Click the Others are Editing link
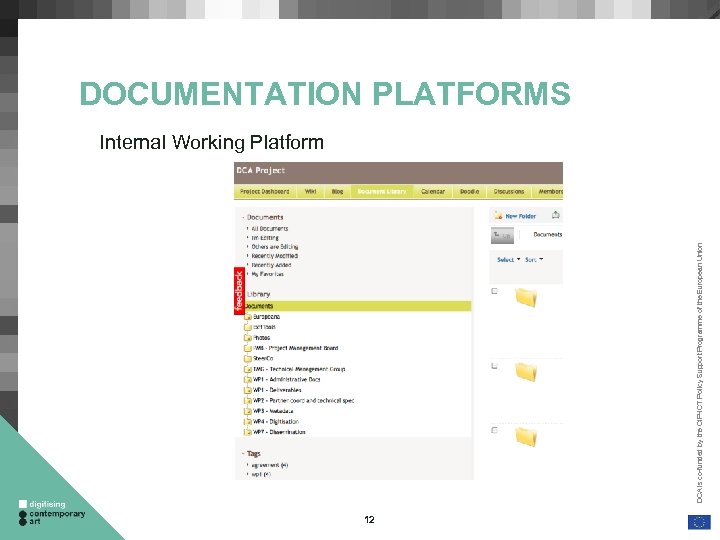The height and width of the screenshot is (540, 720). [x=275, y=247]
